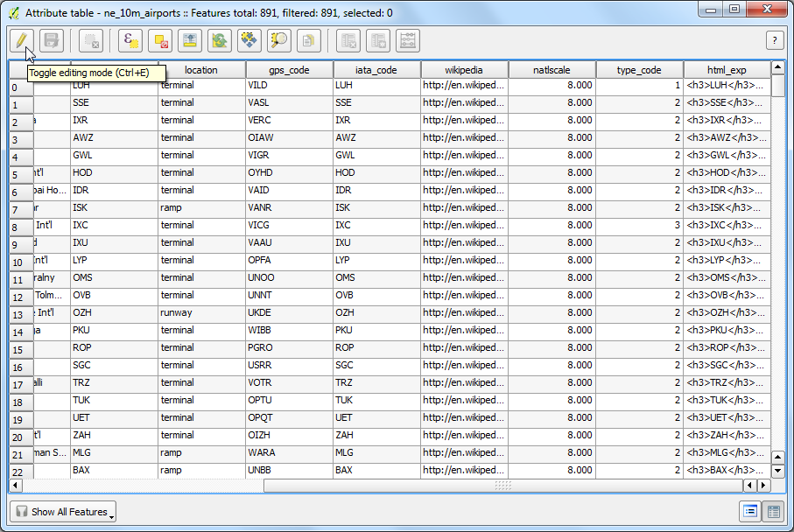Click Zoom map to selected rows icon
Viewport: 794px width, 532px height.
279,40
